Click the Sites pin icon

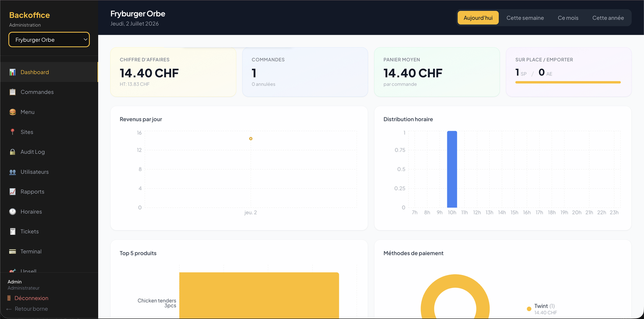point(13,132)
